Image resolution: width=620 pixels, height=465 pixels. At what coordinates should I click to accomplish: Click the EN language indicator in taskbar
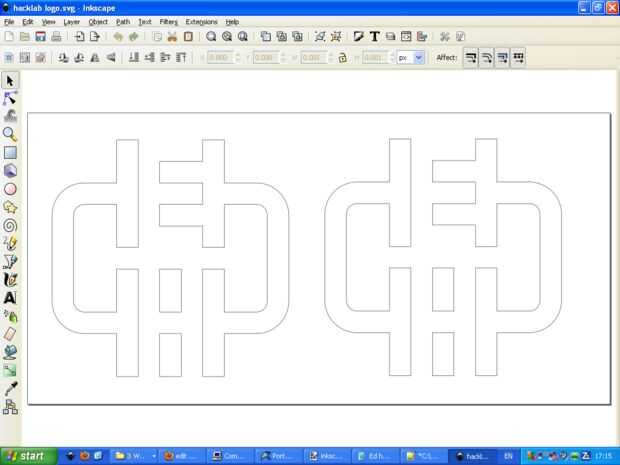pos(508,456)
